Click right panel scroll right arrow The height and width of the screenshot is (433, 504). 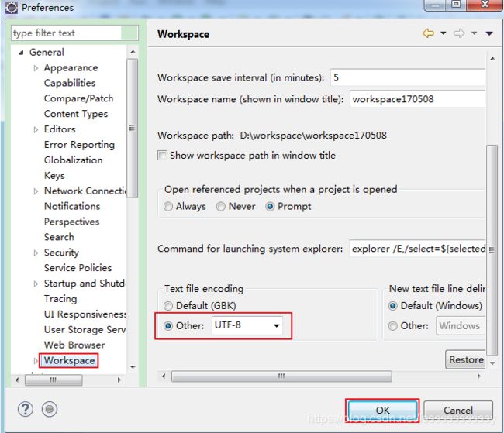click(478, 376)
